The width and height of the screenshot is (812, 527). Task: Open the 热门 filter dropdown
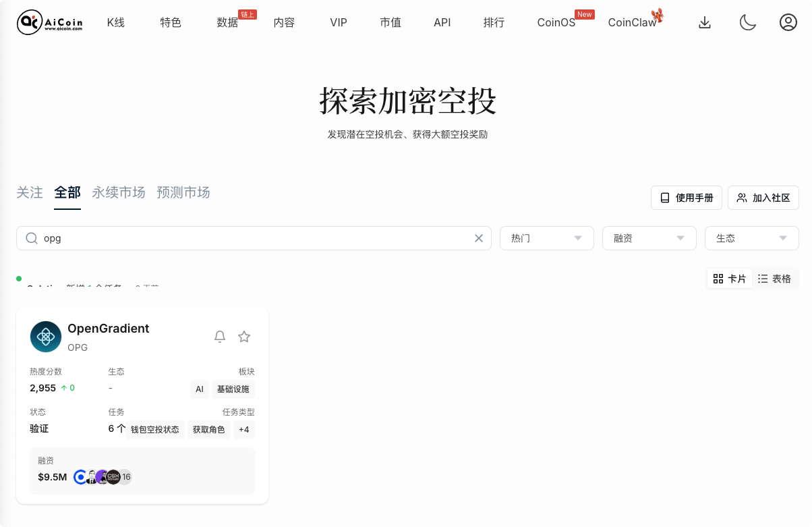click(x=546, y=238)
